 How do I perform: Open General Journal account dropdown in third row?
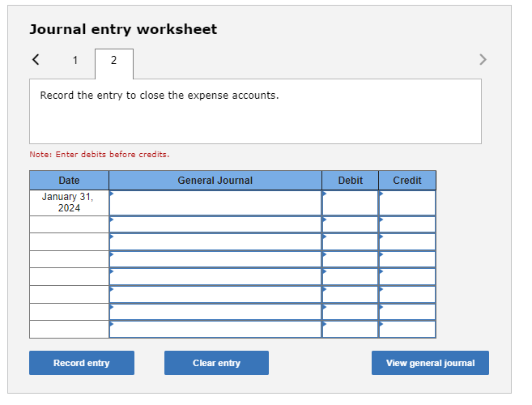tap(215, 241)
